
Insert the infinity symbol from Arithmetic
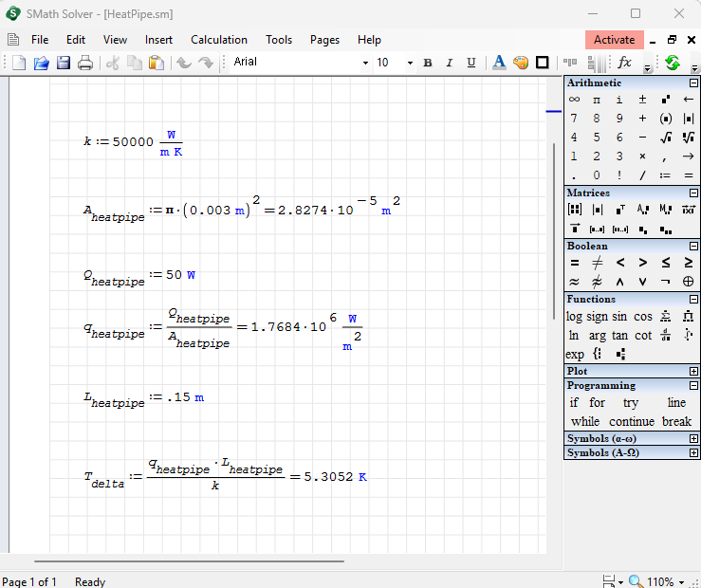pos(574,100)
